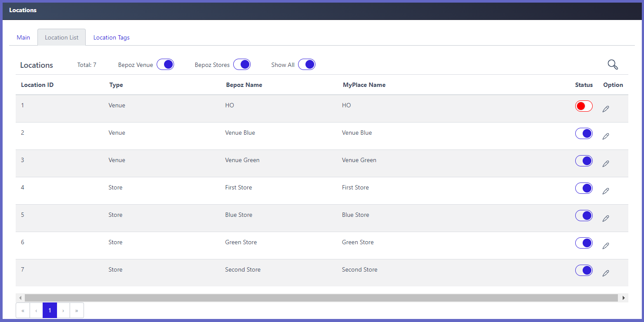Viewport: 644px width, 322px height.
Task: Edit the Blue Store location
Action: tap(606, 219)
